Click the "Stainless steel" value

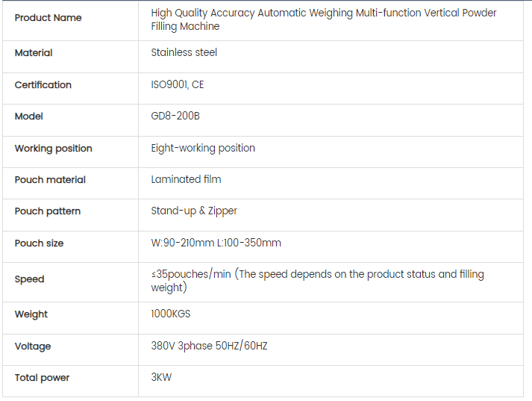coord(184,53)
